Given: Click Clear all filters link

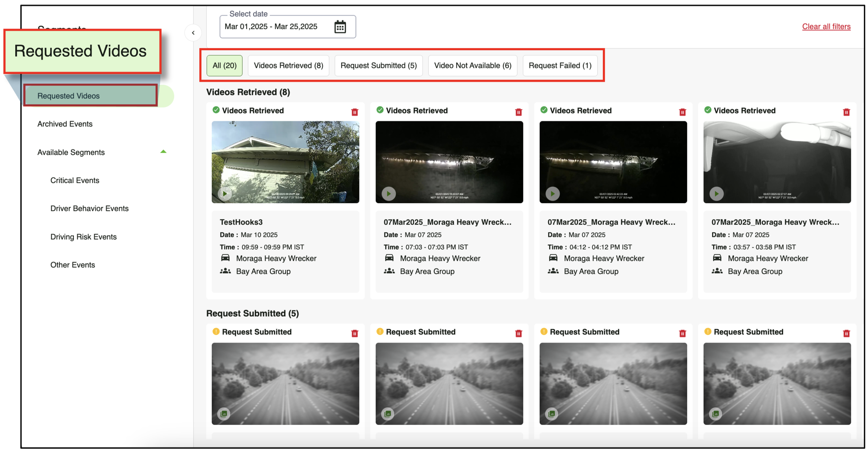Looking at the screenshot, I should pos(826,27).
